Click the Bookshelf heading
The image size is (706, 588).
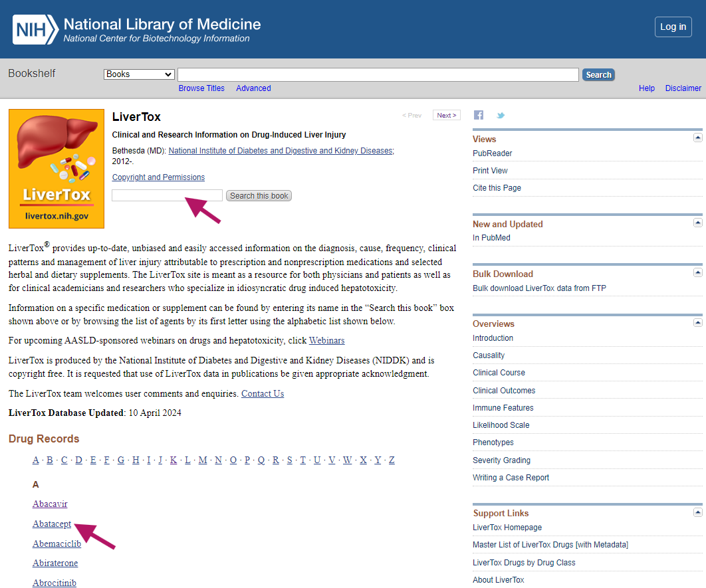pos(31,73)
